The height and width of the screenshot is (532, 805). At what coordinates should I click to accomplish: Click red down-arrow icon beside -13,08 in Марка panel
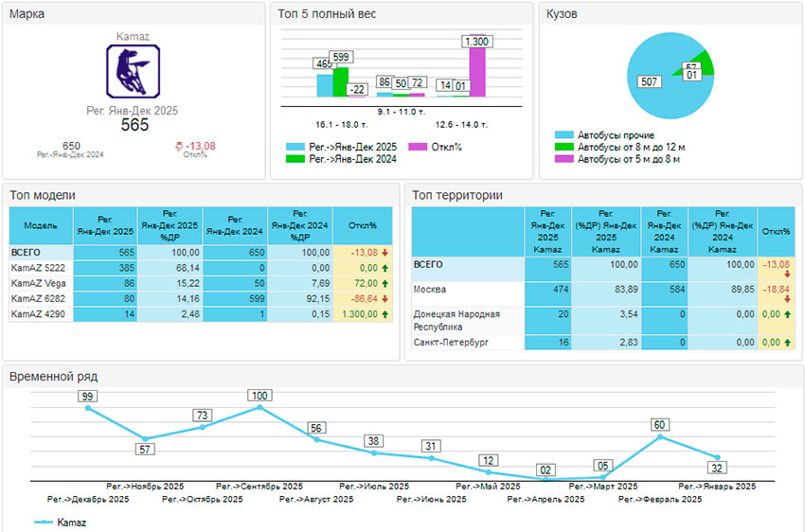click(x=176, y=146)
